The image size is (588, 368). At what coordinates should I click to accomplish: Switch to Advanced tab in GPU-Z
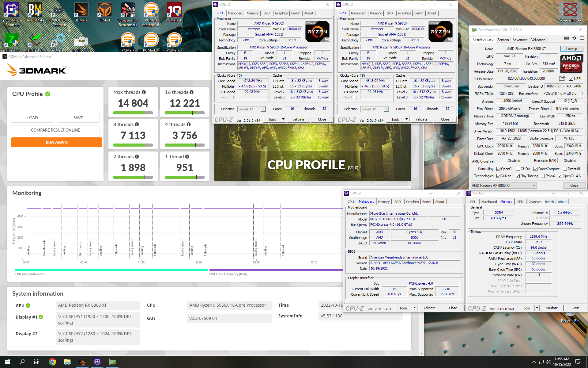click(x=520, y=40)
